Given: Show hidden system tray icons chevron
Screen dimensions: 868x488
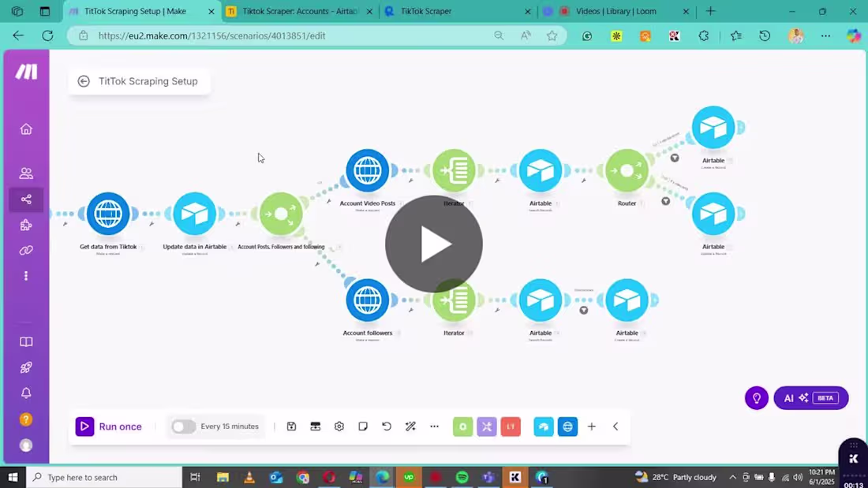Looking at the screenshot, I should [732, 477].
